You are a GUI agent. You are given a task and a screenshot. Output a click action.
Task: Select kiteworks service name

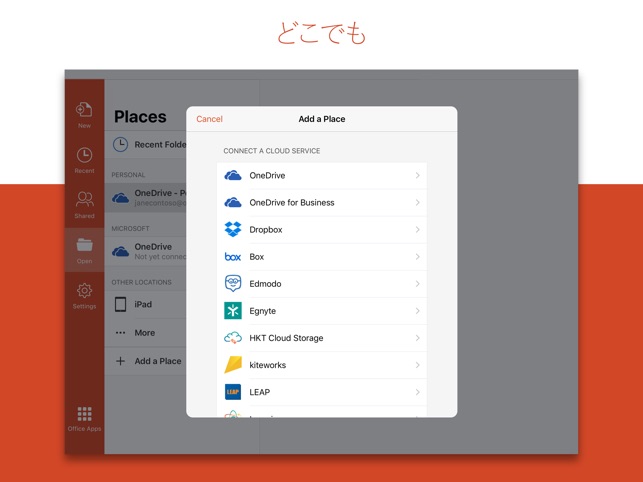click(268, 365)
